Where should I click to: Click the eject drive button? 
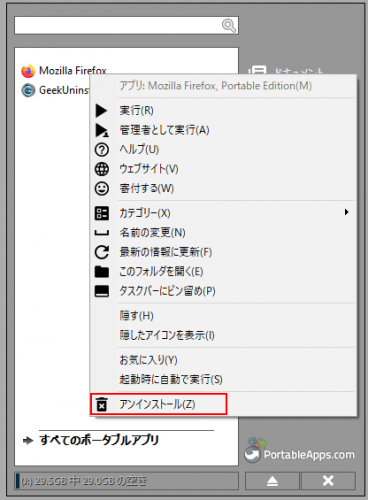coord(272,481)
